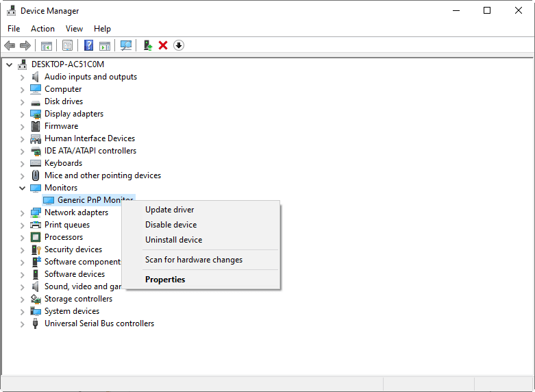Expand the Firmware category arrow
The width and height of the screenshot is (535, 392).
(22, 126)
